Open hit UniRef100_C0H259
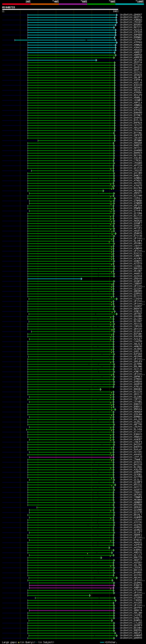 tap(131, 342)
